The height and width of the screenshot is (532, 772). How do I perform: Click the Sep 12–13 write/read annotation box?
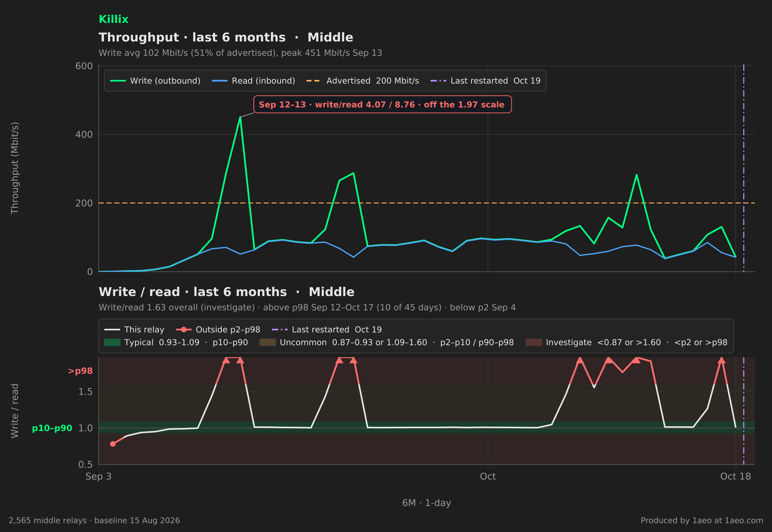(x=382, y=104)
